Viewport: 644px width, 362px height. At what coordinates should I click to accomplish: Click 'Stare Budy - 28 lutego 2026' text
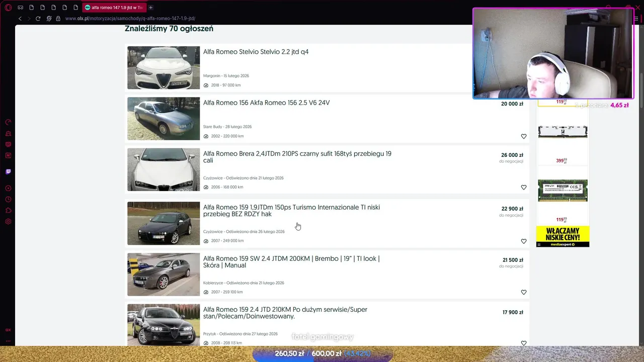click(x=227, y=127)
